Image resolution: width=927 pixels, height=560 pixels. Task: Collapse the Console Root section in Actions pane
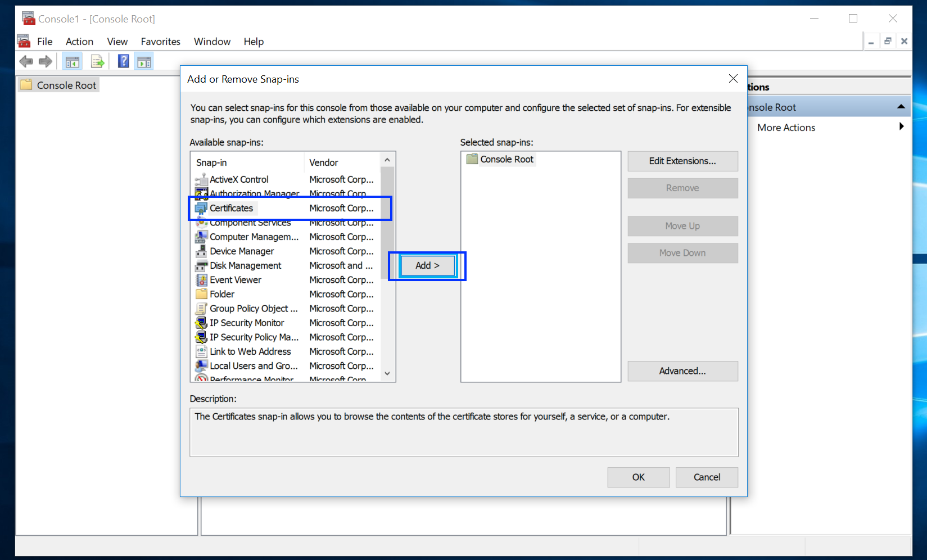(x=901, y=106)
